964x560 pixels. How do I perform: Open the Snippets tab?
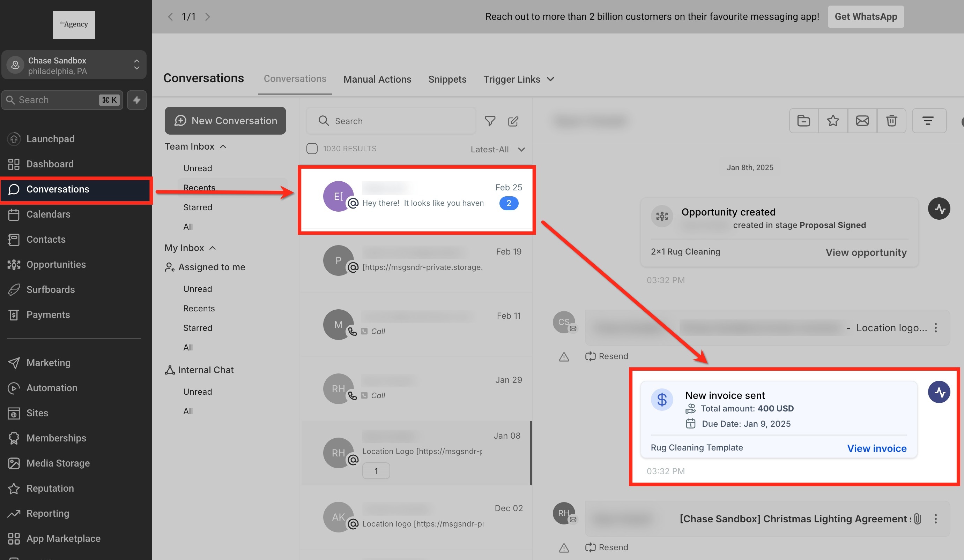click(447, 79)
